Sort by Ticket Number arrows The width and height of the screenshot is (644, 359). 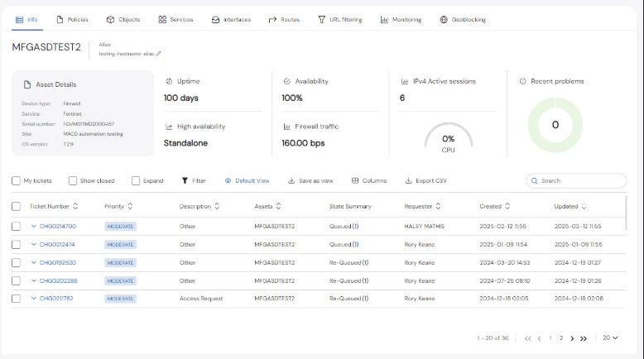tap(75, 206)
